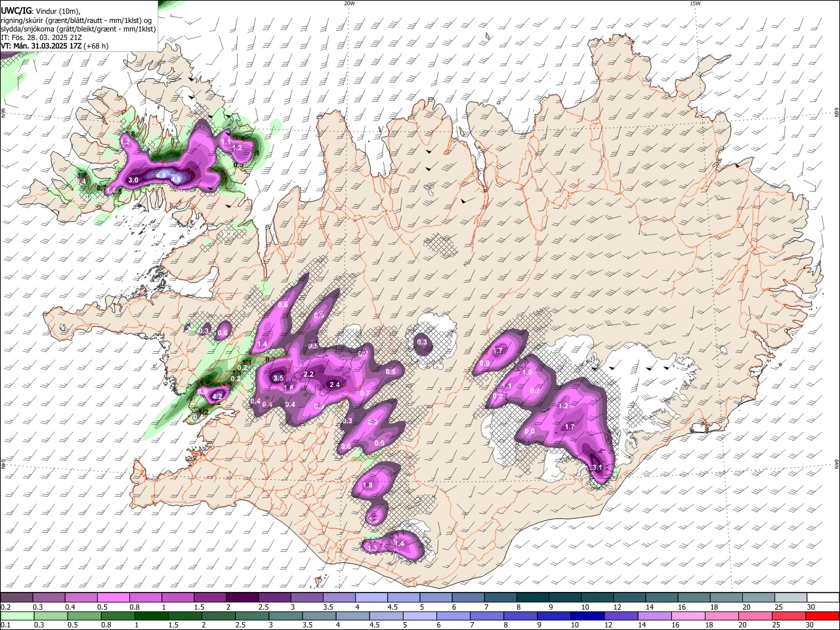Click the '3.5' precipitation value on the map

[x=278, y=378]
